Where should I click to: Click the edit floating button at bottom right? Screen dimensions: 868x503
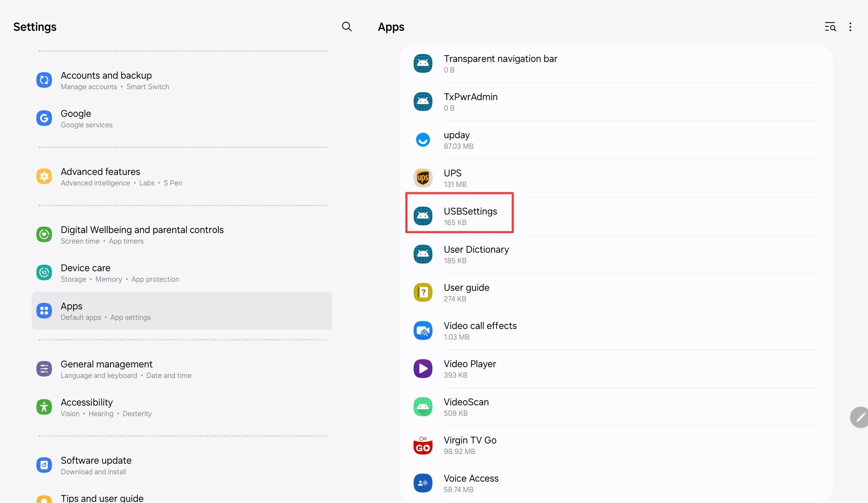[860, 417]
